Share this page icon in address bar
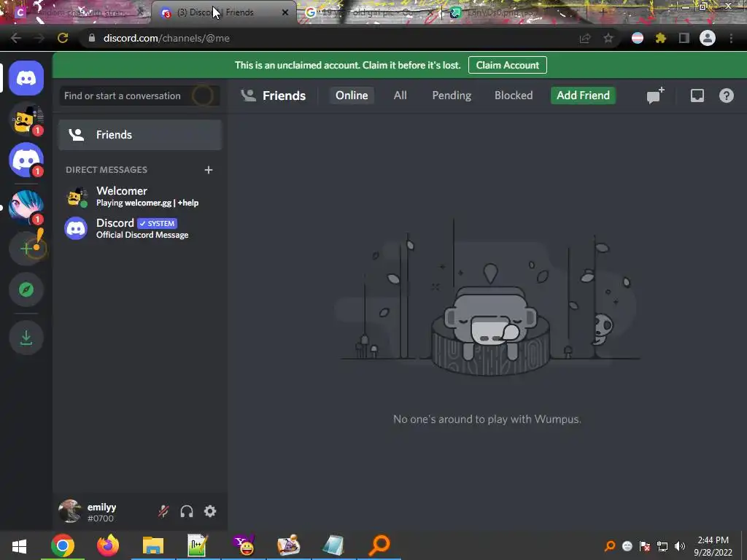 585,38
